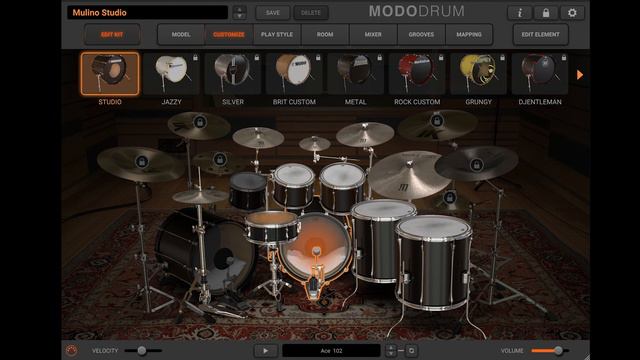
Task: Unlock the METAL kick thumbnail's padlock
Action: [380, 58]
